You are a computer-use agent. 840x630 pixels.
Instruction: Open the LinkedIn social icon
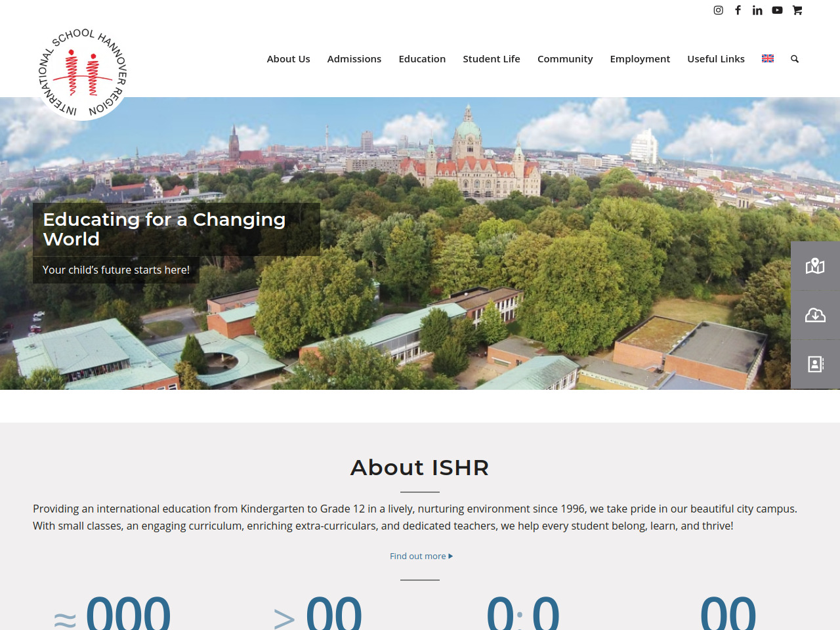pyautogui.click(x=757, y=10)
